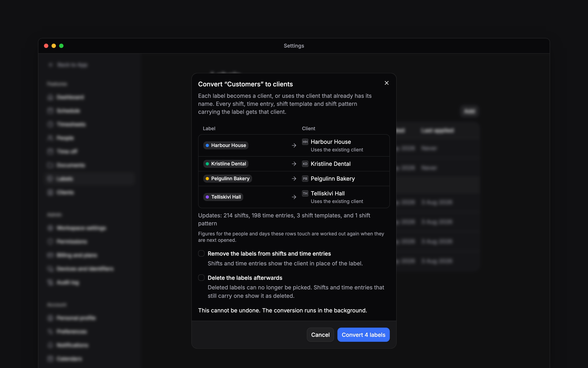Image resolution: width=588 pixels, height=368 pixels.
Task: Click the purple dot on Telliskivi Hall label
Action: coord(207,197)
